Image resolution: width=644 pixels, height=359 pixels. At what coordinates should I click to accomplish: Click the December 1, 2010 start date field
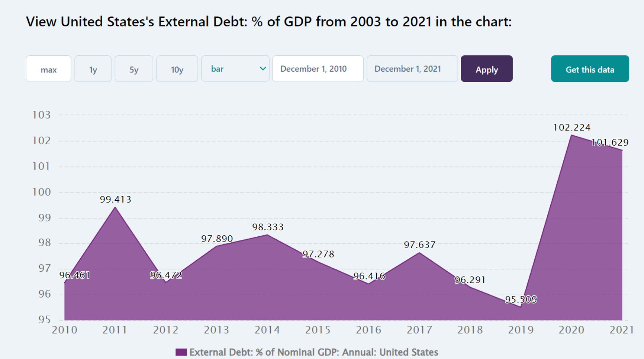pyautogui.click(x=318, y=69)
